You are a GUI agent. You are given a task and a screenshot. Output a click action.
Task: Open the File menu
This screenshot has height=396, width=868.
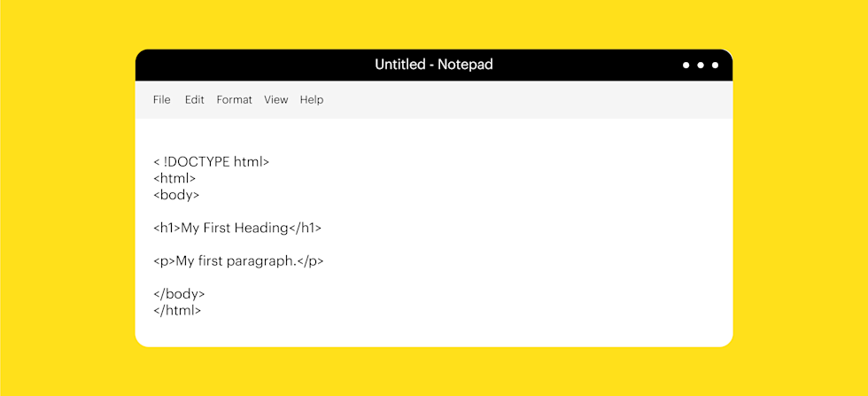point(161,100)
